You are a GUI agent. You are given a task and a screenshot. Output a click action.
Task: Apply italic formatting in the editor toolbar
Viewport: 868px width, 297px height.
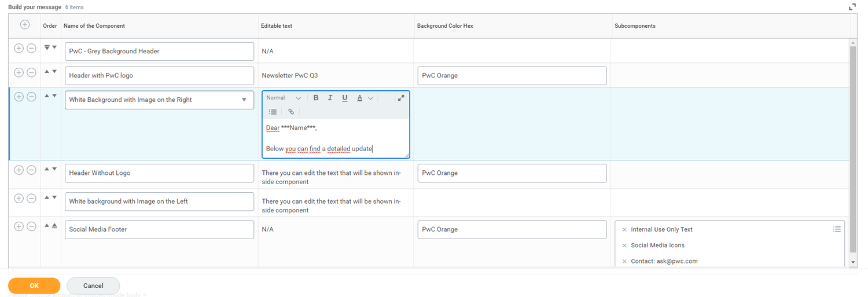click(x=330, y=98)
